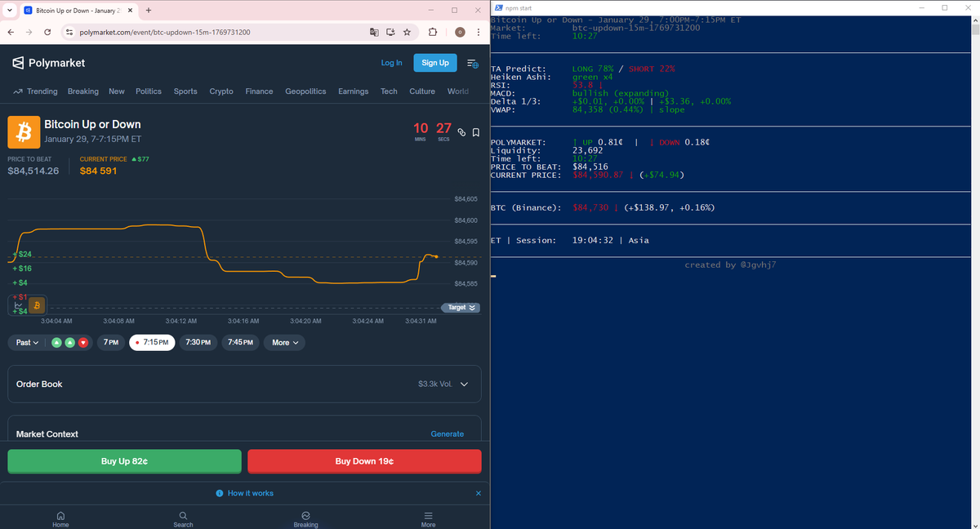Open Chrome's tab search chevron
This screenshot has width=980, height=529.
point(8,10)
